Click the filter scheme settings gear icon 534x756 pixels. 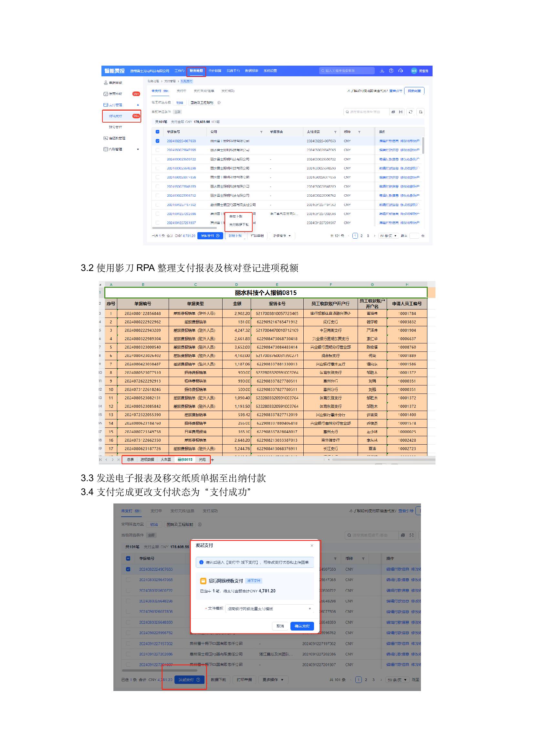click(219, 103)
